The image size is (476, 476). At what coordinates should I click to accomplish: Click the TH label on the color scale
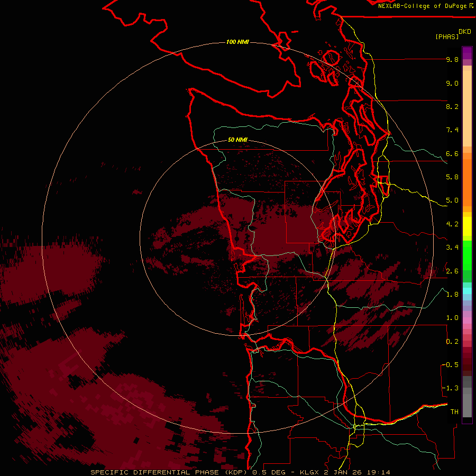click(x=454, y=412)
